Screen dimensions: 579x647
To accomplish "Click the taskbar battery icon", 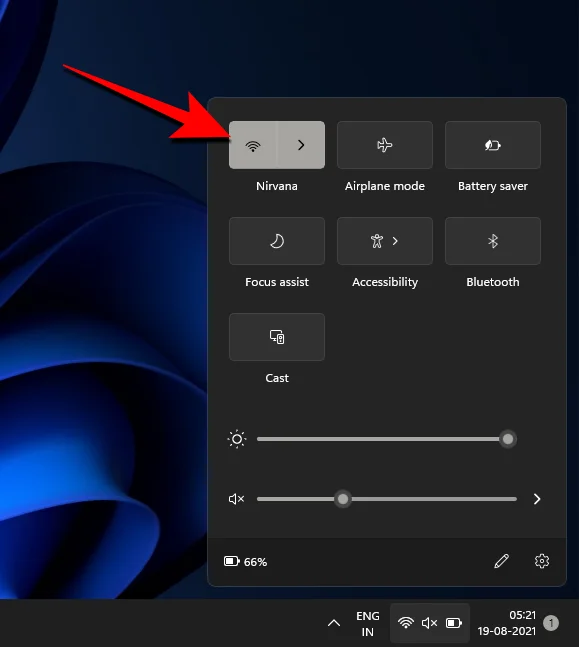I will tap(454, 623).
